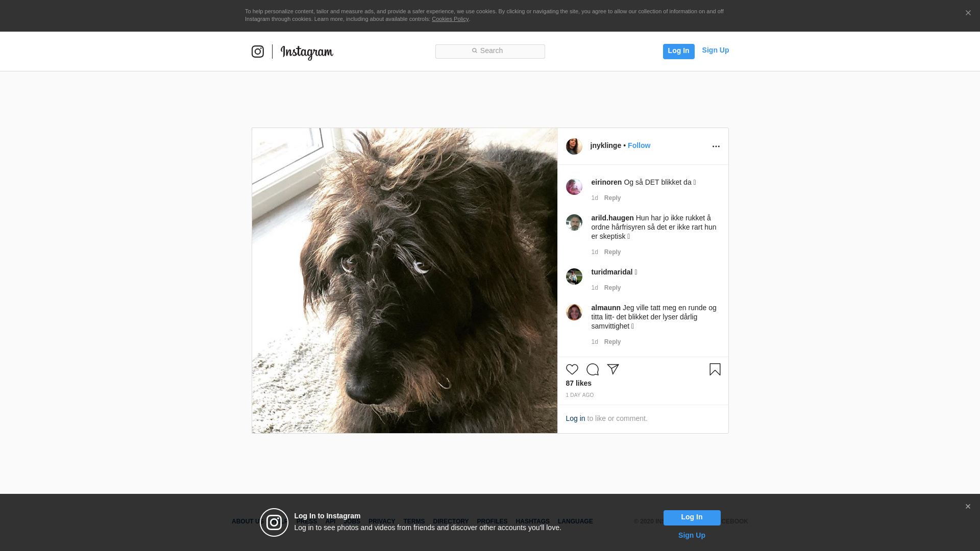Screen dimensions: 980x551
Task: Follow jnyklinge
Action: click(x=639, y=145)
